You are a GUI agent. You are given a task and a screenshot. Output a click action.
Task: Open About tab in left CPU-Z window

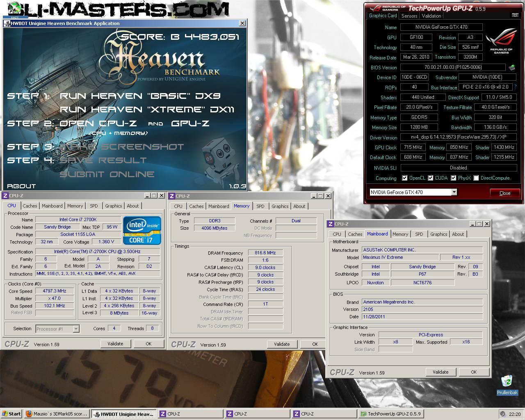132,206
